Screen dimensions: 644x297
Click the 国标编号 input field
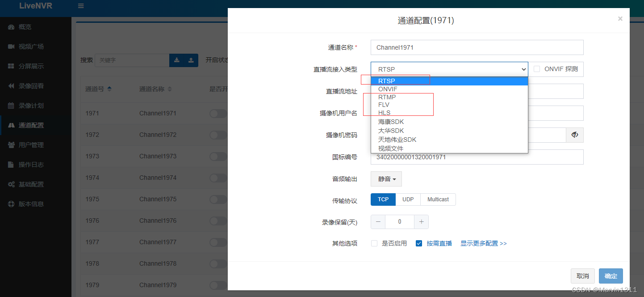477,157
